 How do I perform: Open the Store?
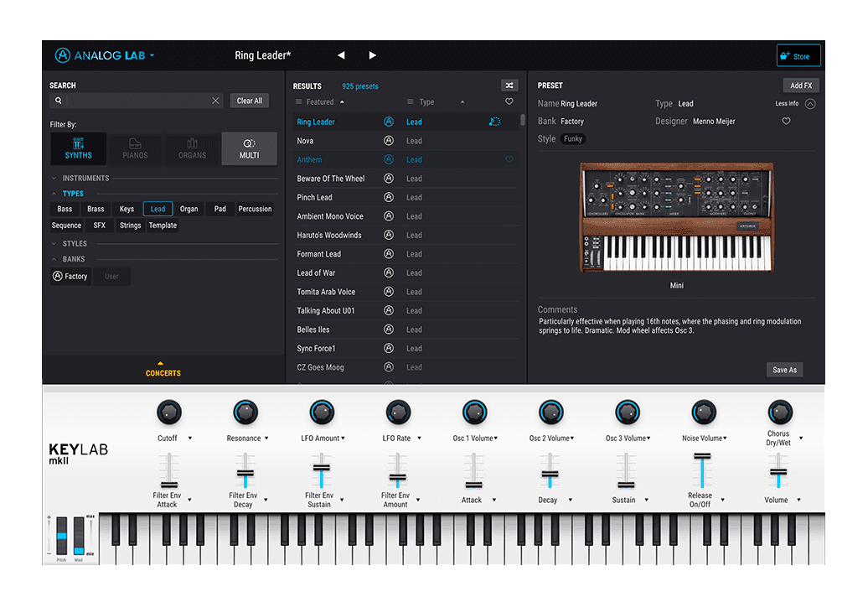pos(798,54)
